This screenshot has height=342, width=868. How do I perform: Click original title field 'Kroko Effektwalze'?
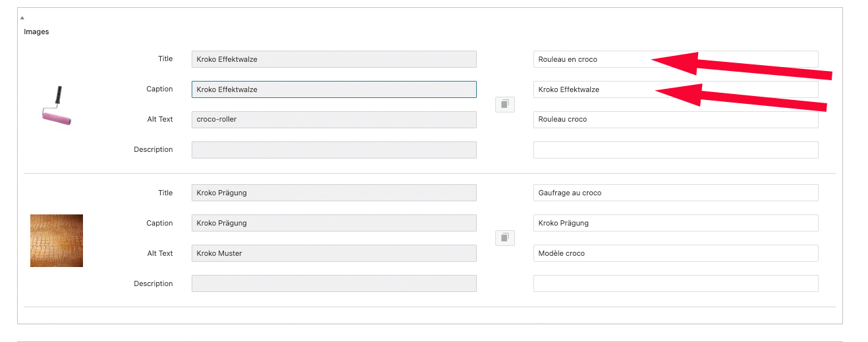334,59
